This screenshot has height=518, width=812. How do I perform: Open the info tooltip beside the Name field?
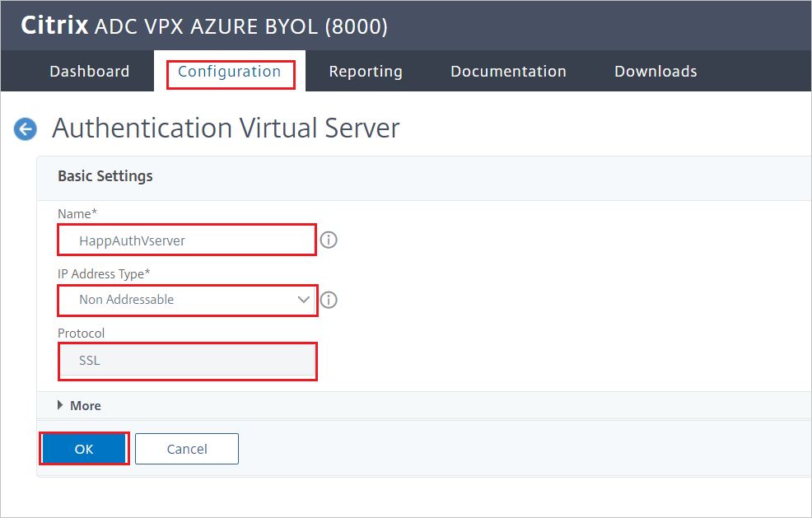pyautogui.click(x=328, y=239)
